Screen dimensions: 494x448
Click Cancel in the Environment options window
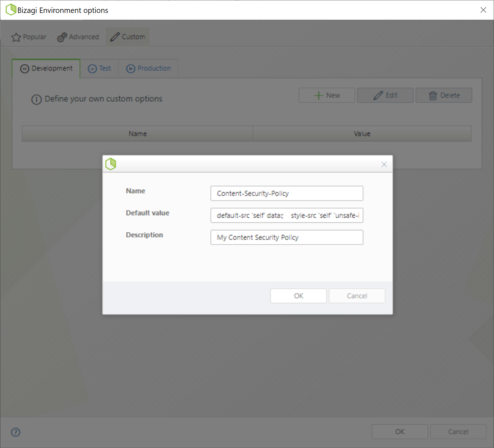pos(458,431)
